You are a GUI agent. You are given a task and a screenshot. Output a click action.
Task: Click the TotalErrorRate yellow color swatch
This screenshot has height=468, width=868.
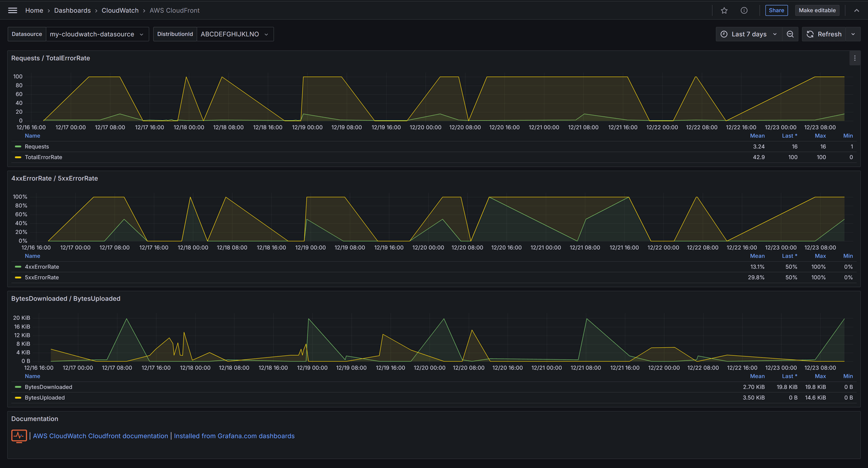point(17,157)
